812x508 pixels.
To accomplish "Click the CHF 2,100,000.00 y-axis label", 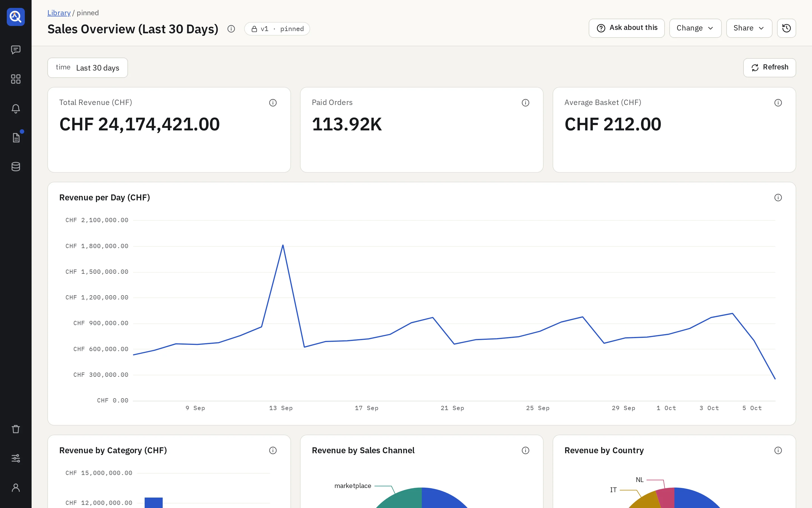I will pyautogui.click(x=97, y=220).
